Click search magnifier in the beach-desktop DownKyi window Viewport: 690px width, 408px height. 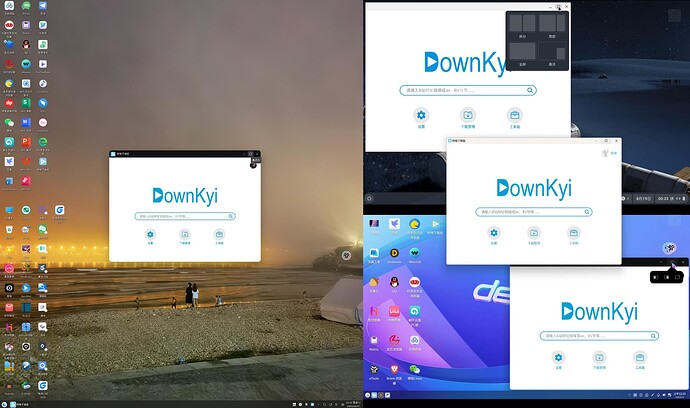(x=230, y=216)
